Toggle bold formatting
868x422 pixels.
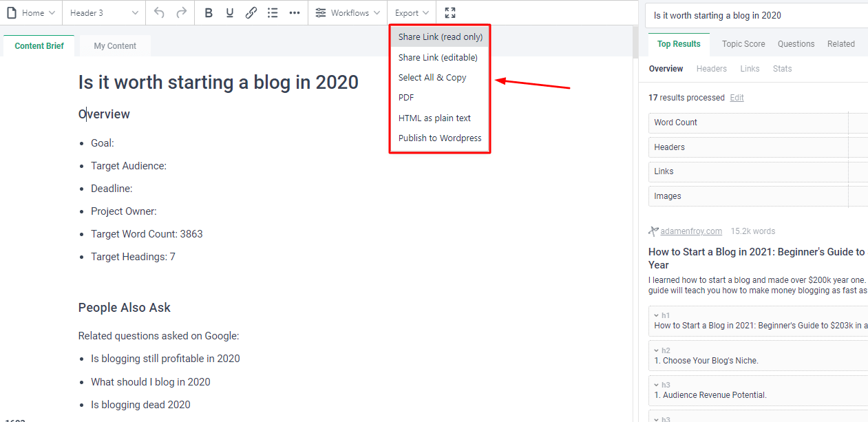click(x=209, y=13)
